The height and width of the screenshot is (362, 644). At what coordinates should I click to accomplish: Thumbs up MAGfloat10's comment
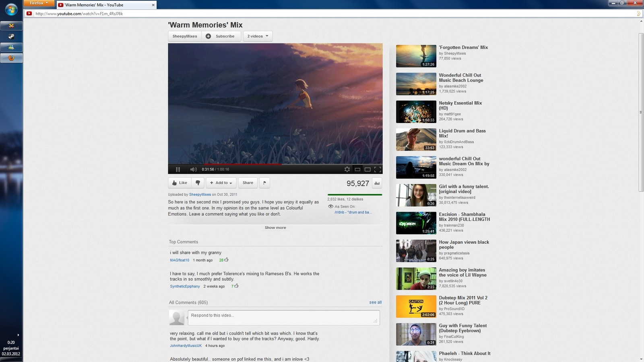click(x=226, y=260)
